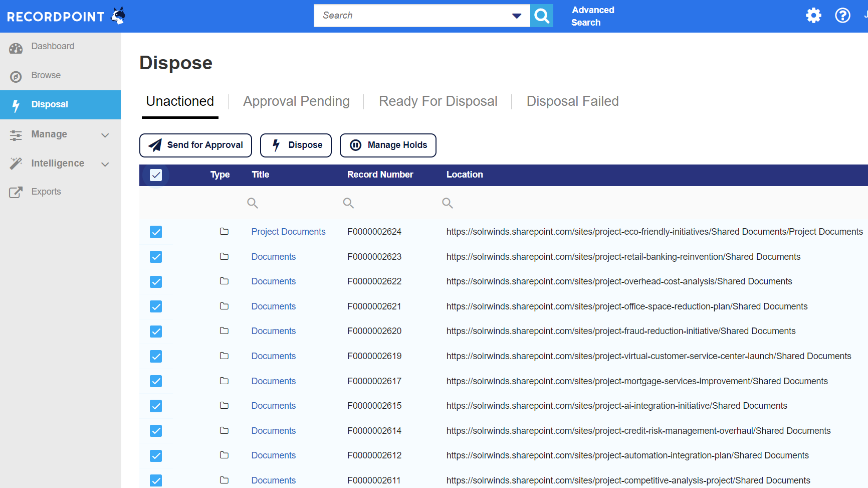
Task: Switch to the Ready For Disposal tab
Action: pos(438,101)
